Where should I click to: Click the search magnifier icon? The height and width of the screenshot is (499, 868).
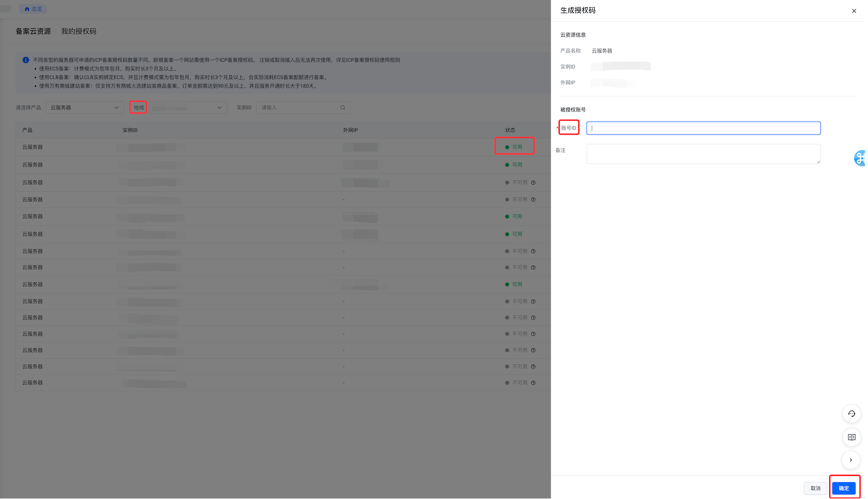343,108
